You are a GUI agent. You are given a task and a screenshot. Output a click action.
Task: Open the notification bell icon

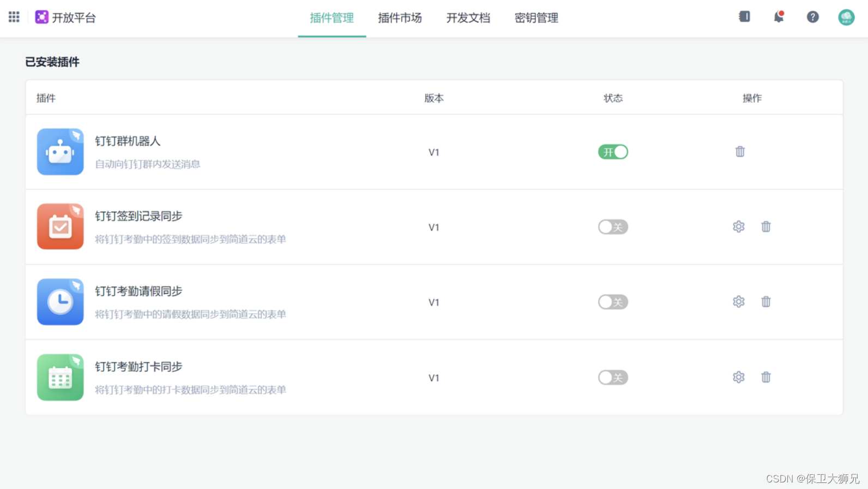779,17
